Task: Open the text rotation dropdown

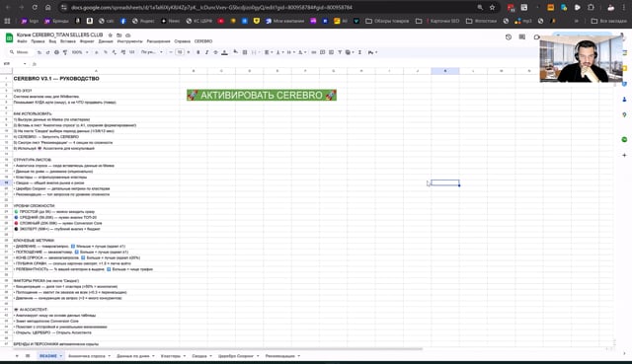Action: point(302,52)
